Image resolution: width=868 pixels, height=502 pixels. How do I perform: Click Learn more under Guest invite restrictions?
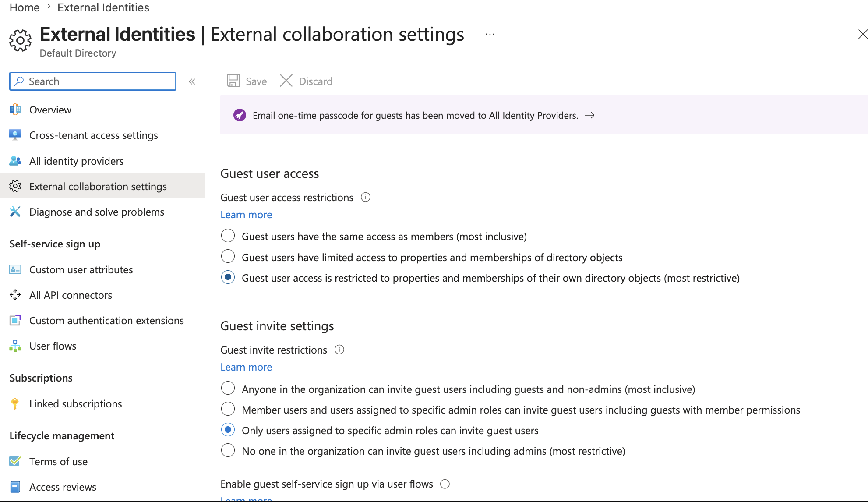(x=246, y=367)
